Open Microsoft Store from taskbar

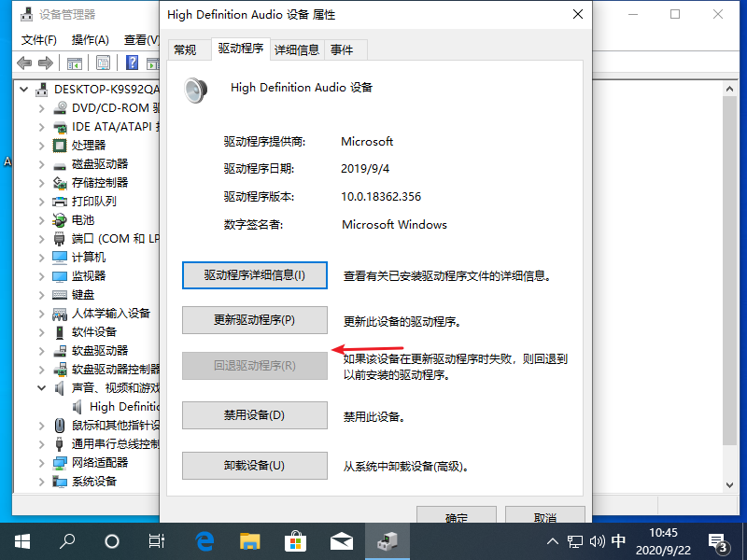tap(295, 541)
